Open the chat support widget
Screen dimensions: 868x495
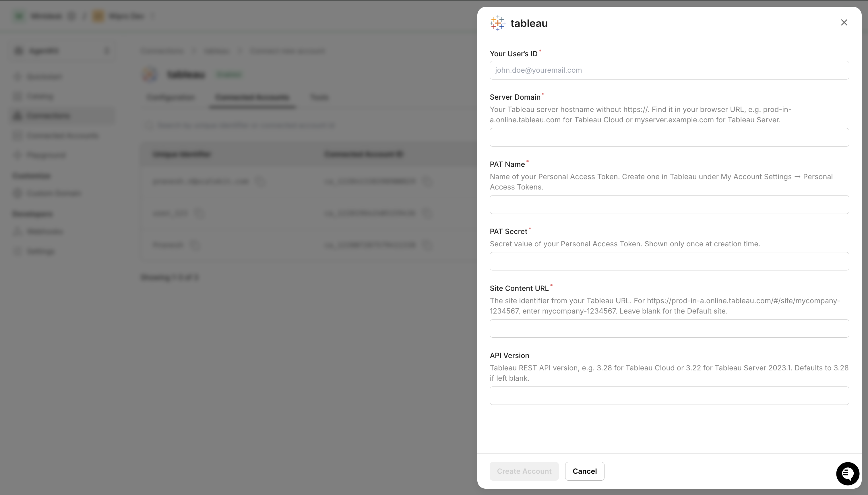pos(848,473)
